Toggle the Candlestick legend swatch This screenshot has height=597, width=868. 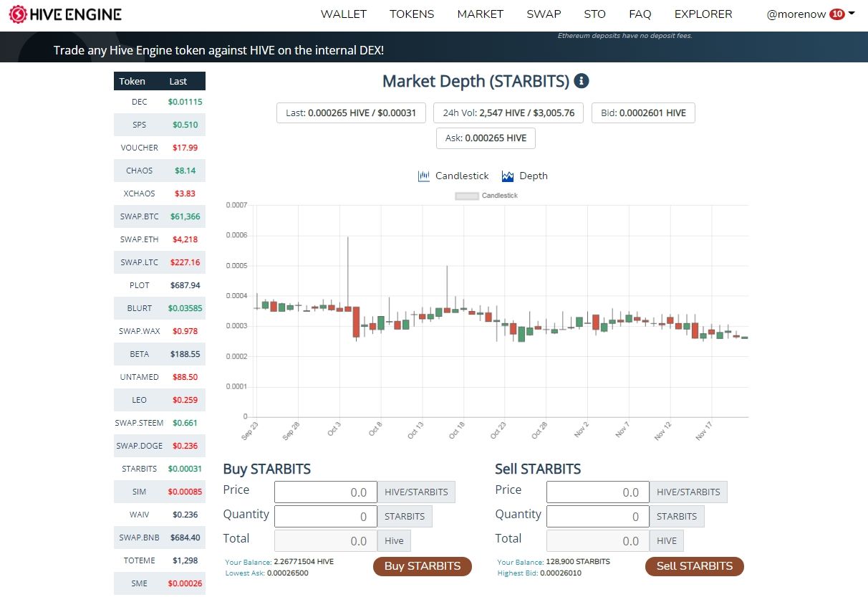[x=467, y=196]
